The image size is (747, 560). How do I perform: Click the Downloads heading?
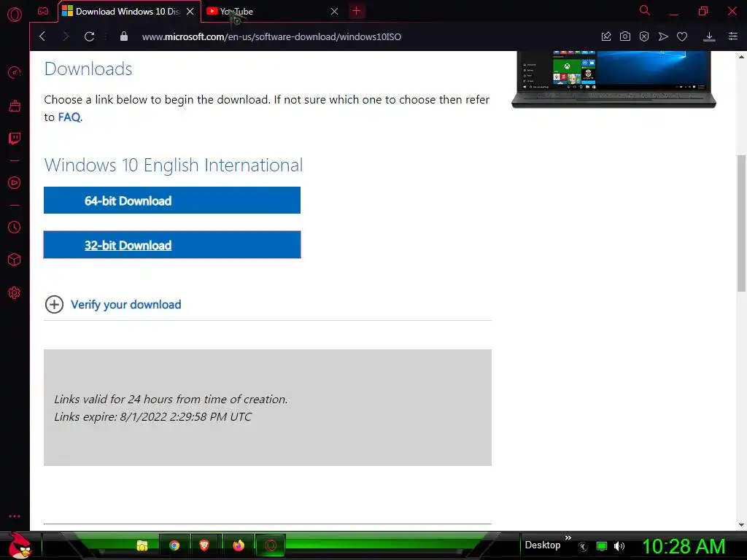88,69
